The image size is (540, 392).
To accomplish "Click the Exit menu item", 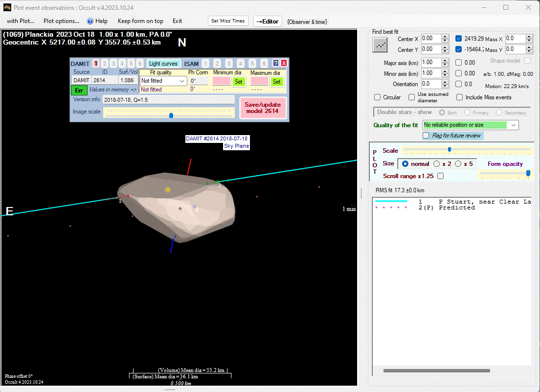I will pos(178,21).
